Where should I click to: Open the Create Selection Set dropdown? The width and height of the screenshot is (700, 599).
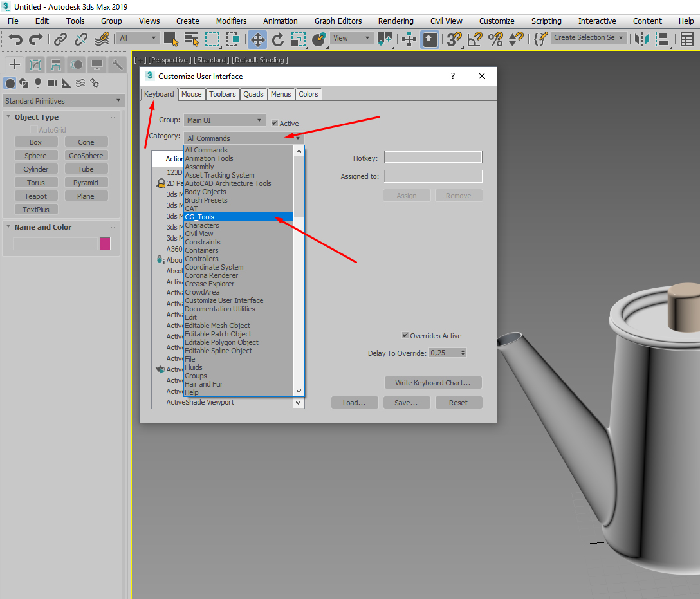(589, 37)
